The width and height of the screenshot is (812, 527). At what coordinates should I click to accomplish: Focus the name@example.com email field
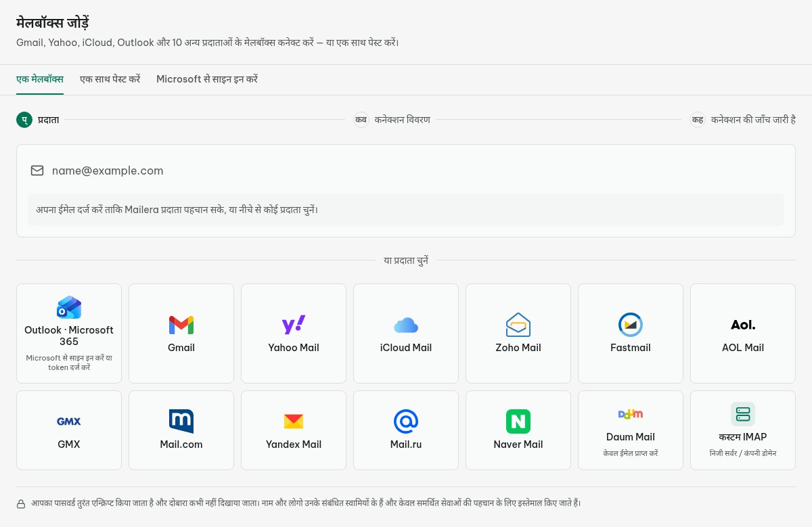(x=406, y=170)
